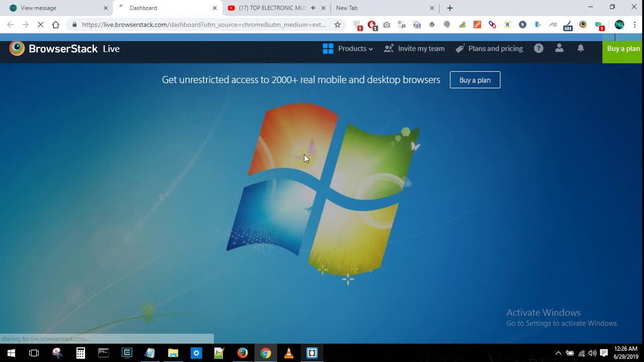
Task: Click Invite my team
Action: point(414,48)
